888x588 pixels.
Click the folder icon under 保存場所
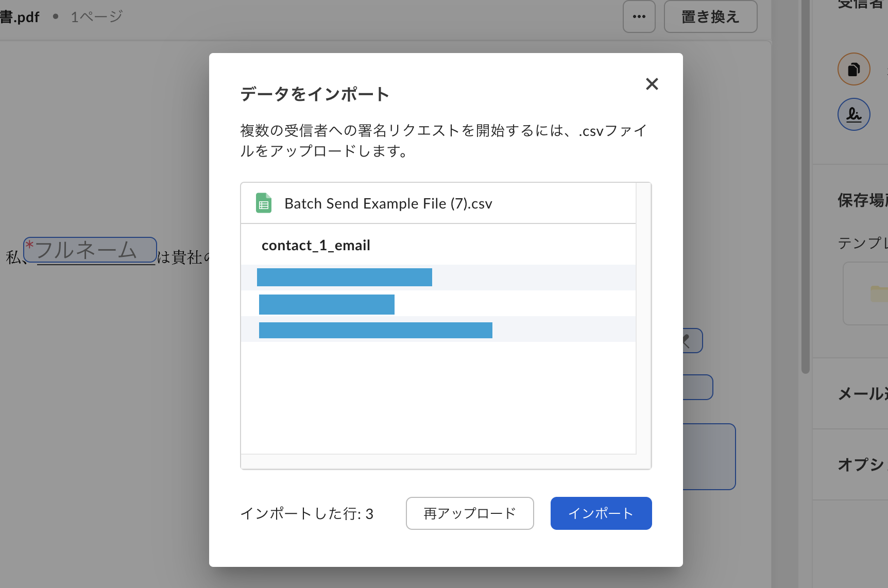pyautogui.click(x=878, y=293)
